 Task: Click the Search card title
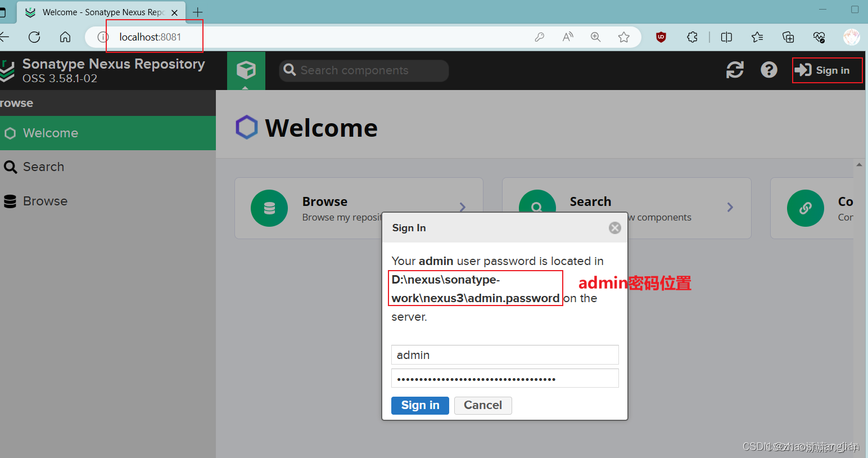pos(590,201)
